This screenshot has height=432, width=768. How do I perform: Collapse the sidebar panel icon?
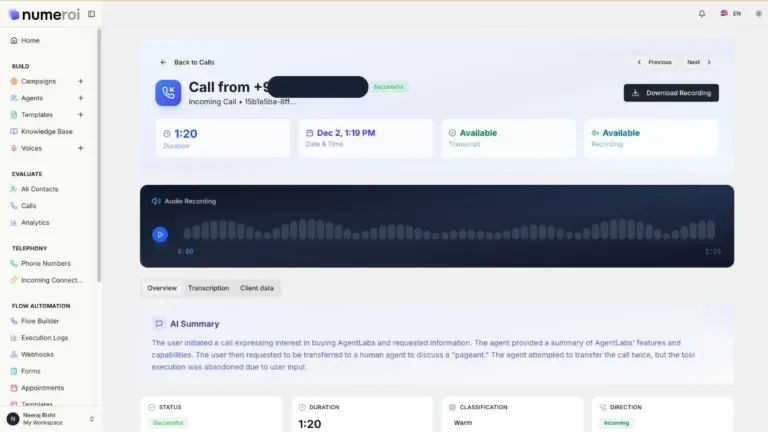click(91, 14)
